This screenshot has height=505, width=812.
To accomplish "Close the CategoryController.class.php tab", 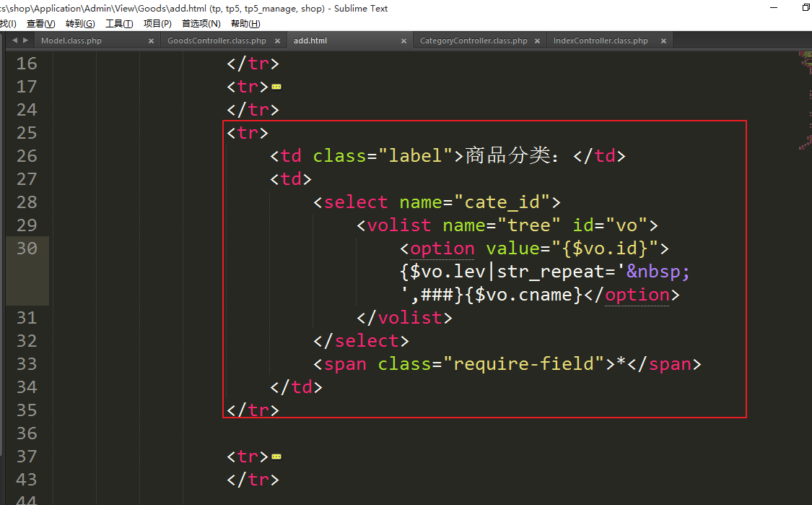I will 538,41.
